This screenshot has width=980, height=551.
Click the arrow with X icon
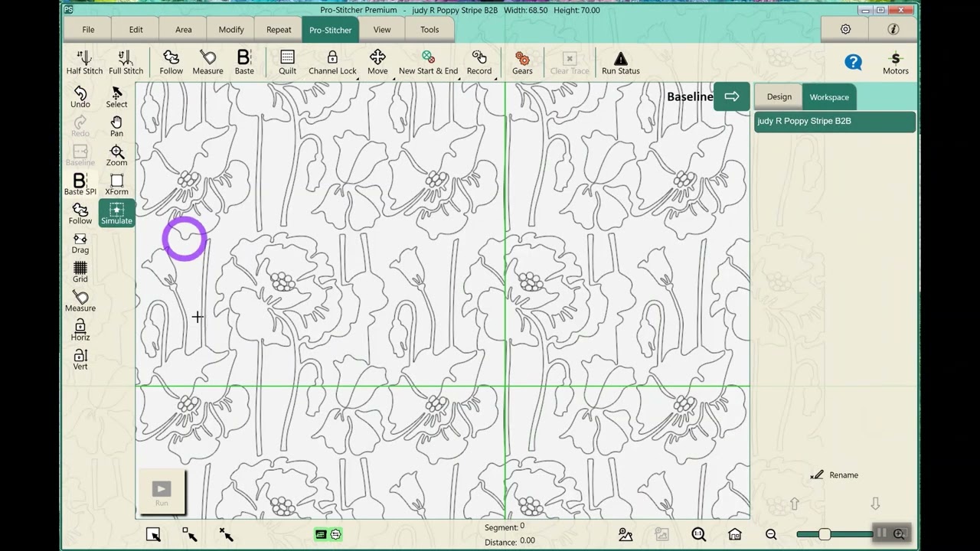click(226, 534)
